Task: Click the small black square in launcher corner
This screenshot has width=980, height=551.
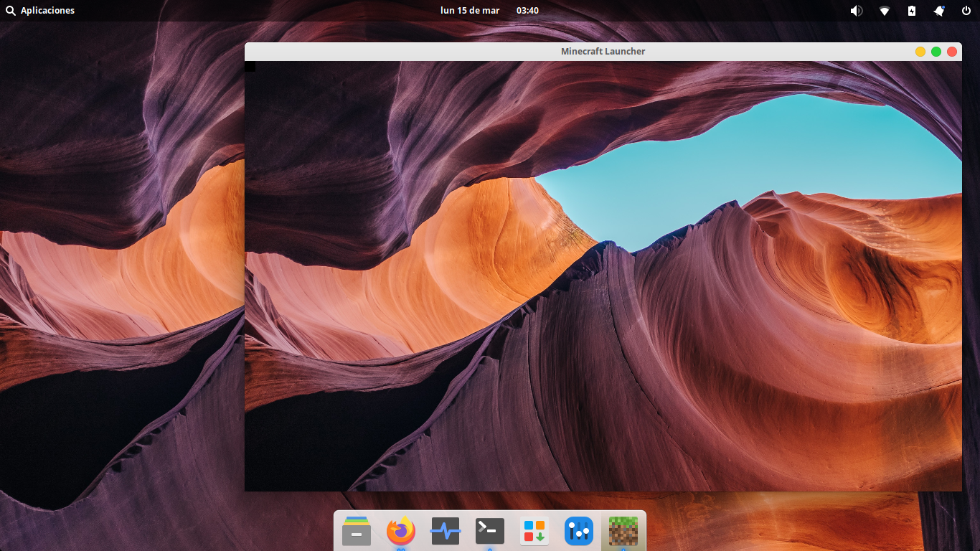Action: click(x=250, y=66)
